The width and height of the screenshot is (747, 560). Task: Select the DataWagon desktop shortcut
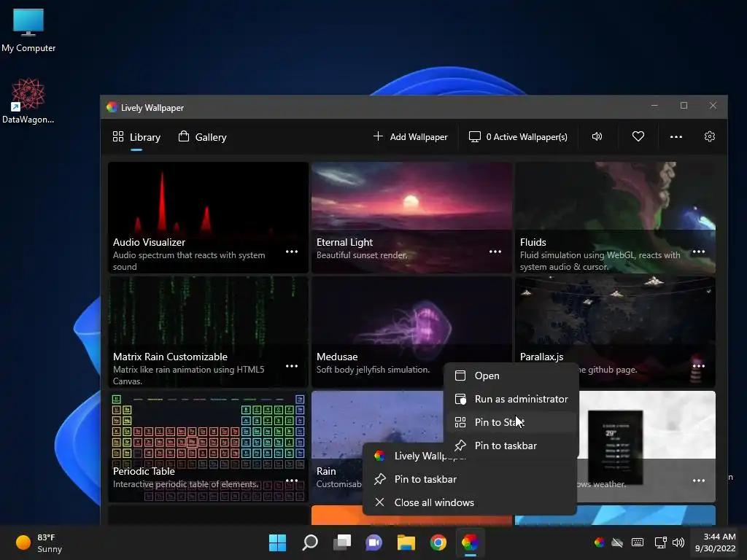pyautogui.click(x=28, y=101)
